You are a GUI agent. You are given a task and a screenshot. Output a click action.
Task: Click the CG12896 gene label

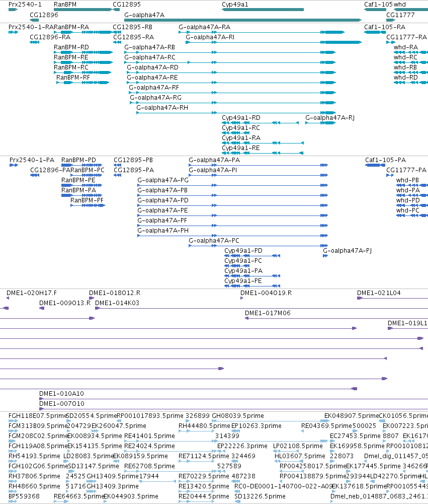(44, 15)
